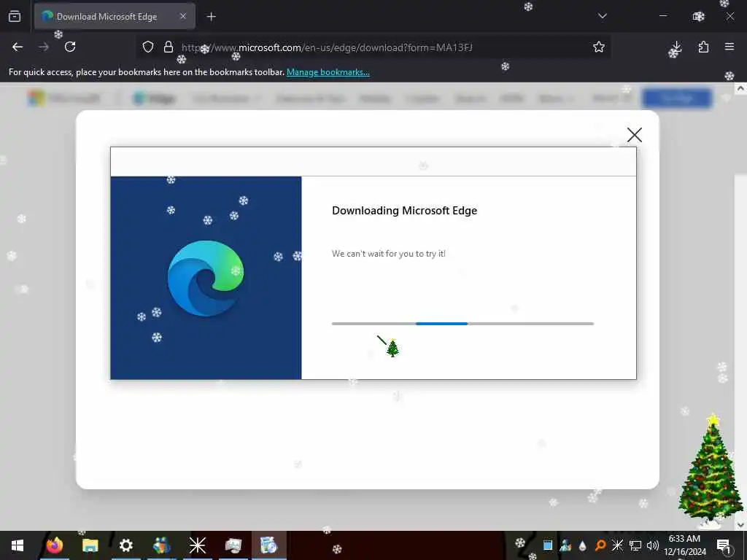Bookmark this page with the star

pyautogui.click(x=599, y=47)
